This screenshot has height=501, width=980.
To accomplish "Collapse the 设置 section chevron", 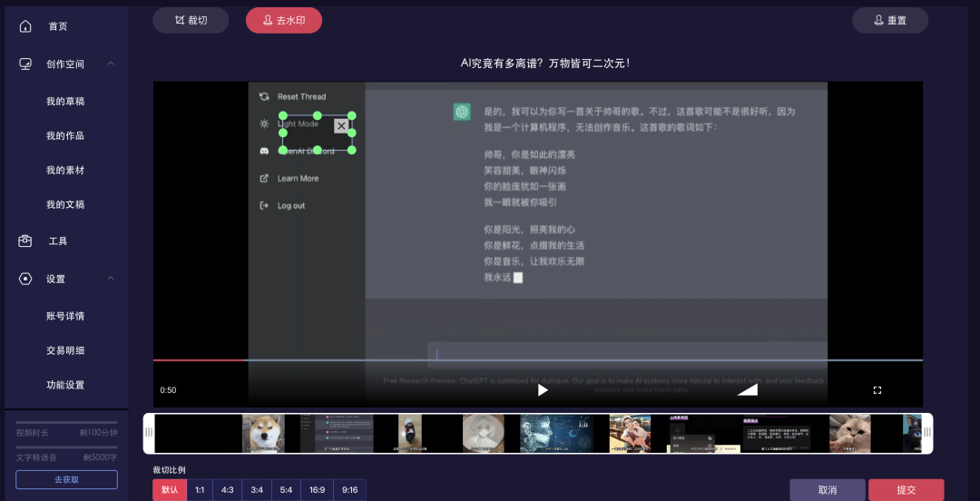I will [x=111, y=279].
